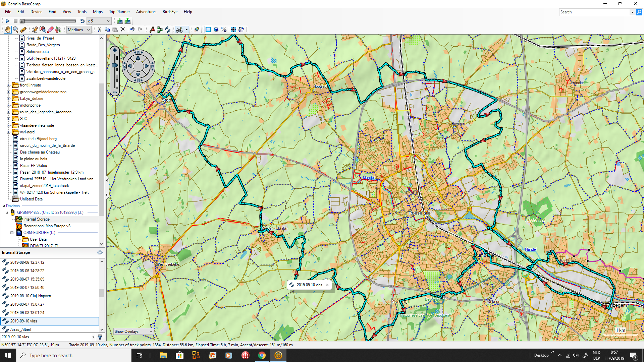Click the New Waypoint flag icon

click(152, 29)
